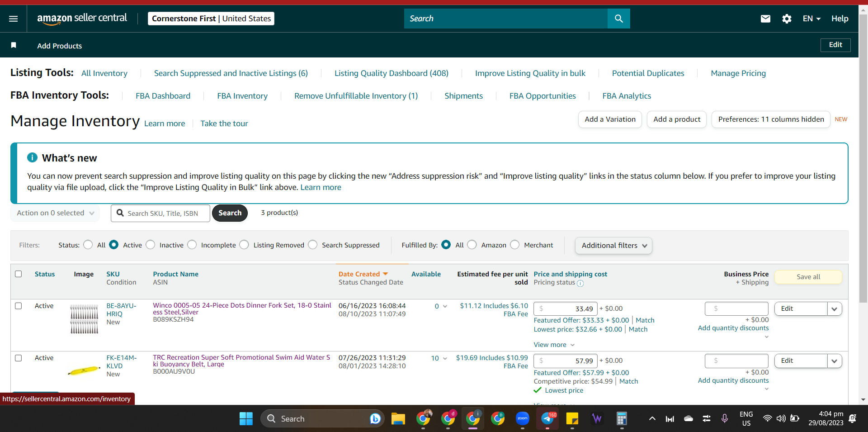Image resolution: width=868 pixels, height=432 pixels.
Task: Select the Search Suppressed radio button
Action: click(x=313, y=245)
